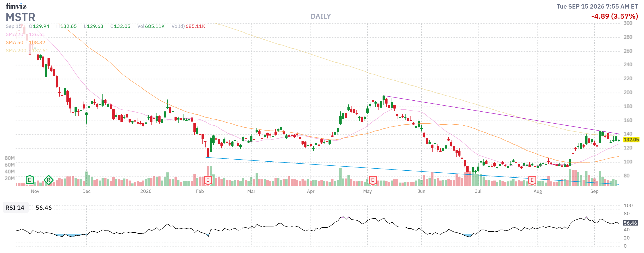
Task: Click the -4.89 (3.57%) price change
Action: 615,16
